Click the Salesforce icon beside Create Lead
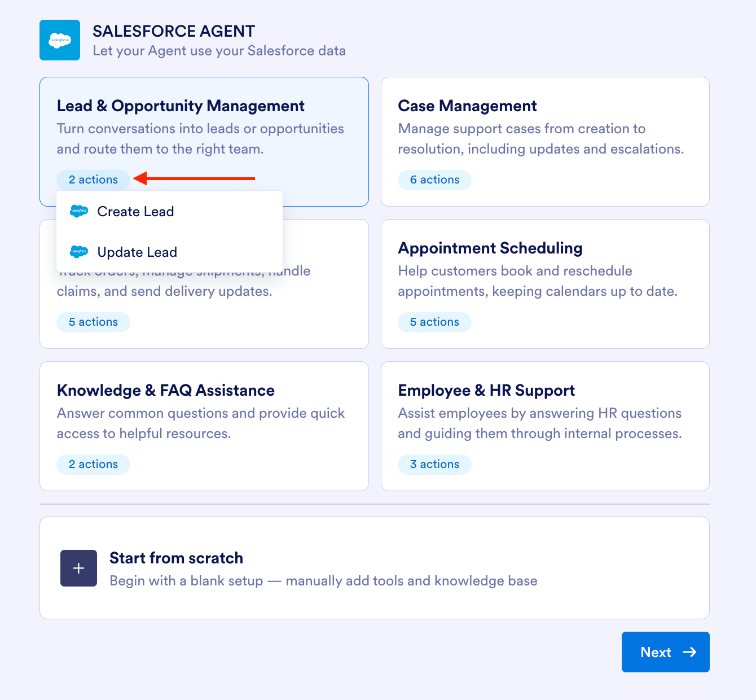The image size is (756, 700). 79,211
